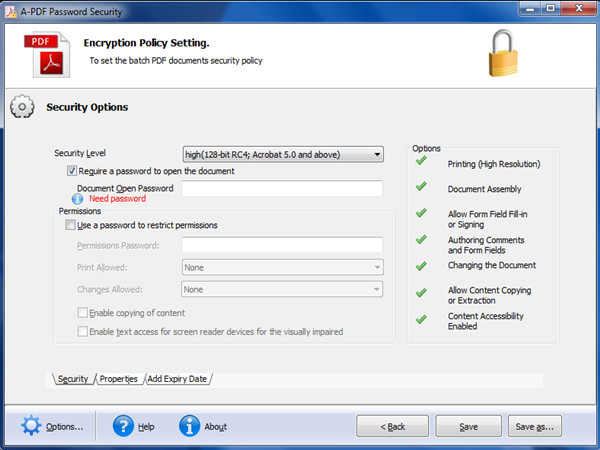Click the Document Assembly label
The width and height of the screenshot is (600, 450).
(x=484, y=189)
